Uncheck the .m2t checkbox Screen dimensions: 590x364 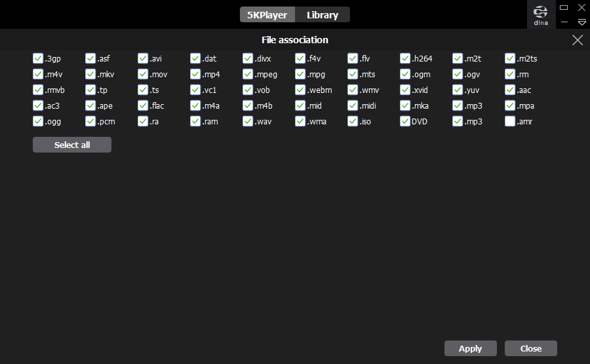click(x=458, y=58)
